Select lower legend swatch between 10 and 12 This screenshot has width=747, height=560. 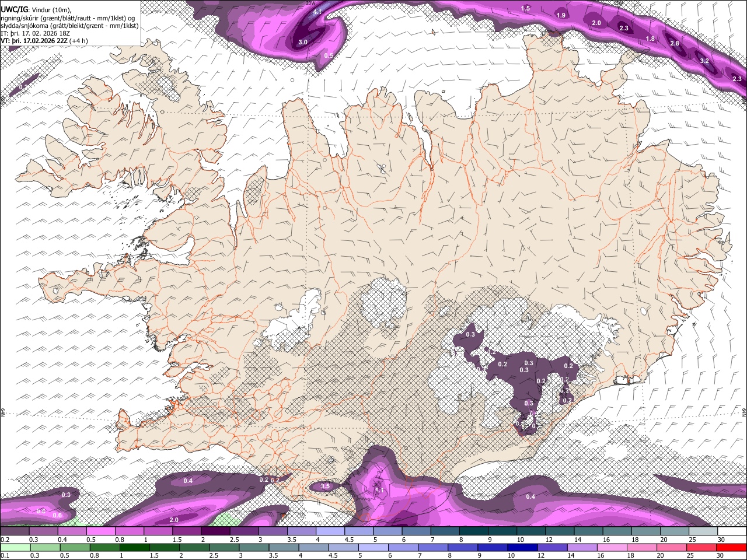pyautogui.click(x=522, y=547)
